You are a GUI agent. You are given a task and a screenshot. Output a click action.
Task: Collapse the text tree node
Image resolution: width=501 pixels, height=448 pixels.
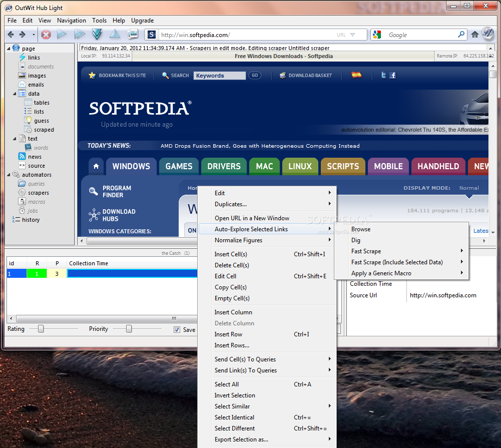point(15,139)
